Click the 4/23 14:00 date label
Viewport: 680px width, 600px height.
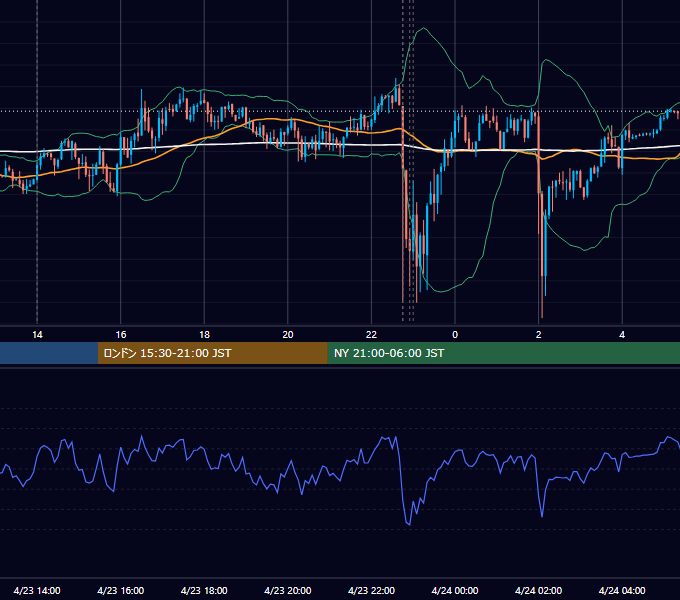(37, 590)
